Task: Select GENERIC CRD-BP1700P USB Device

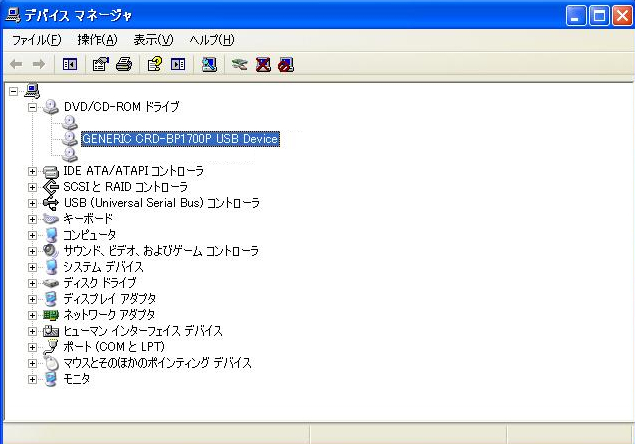Action: point(180,139)
